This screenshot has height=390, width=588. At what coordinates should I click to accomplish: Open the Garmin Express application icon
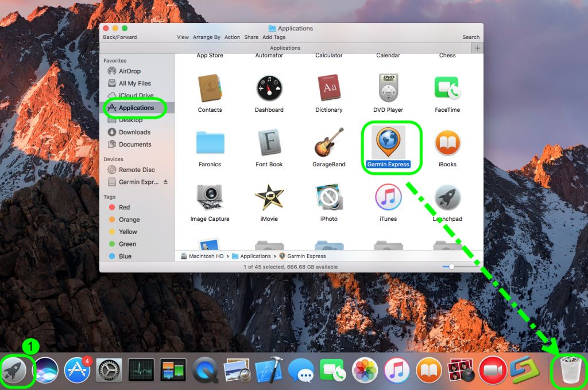(388, 142)
